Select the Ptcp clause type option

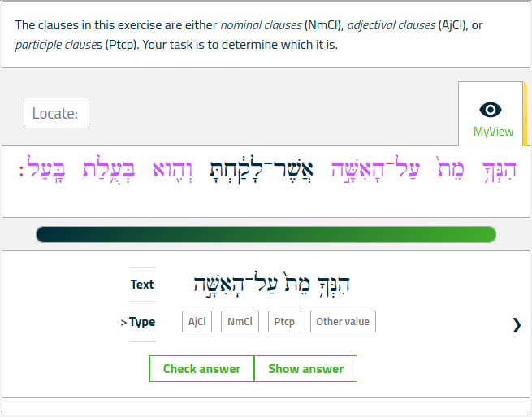coord(284,321)
